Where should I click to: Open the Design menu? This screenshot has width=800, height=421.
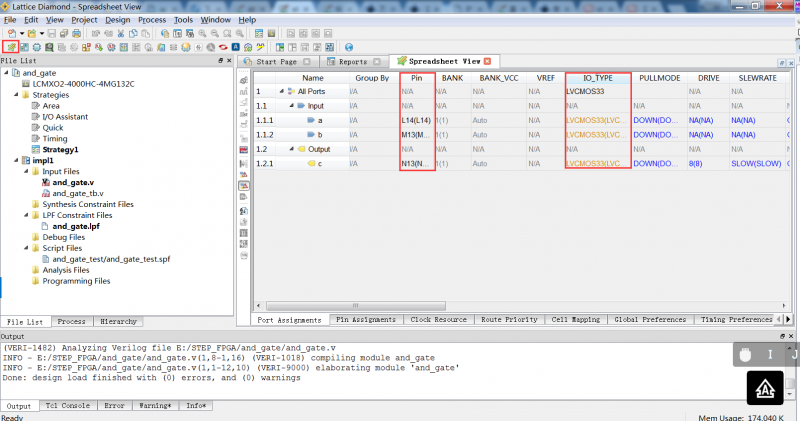pos(118,19)
